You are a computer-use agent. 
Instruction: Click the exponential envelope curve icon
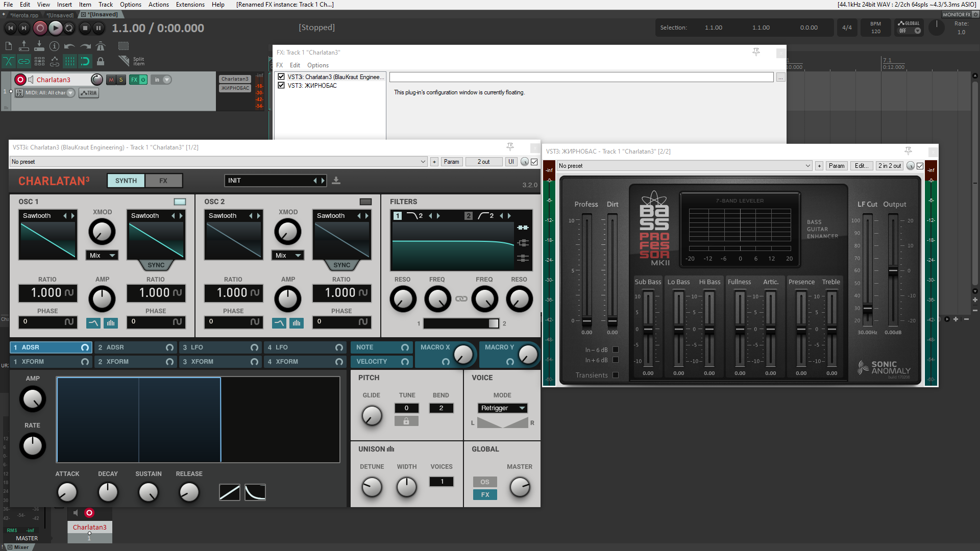click(x=255, y=492)
